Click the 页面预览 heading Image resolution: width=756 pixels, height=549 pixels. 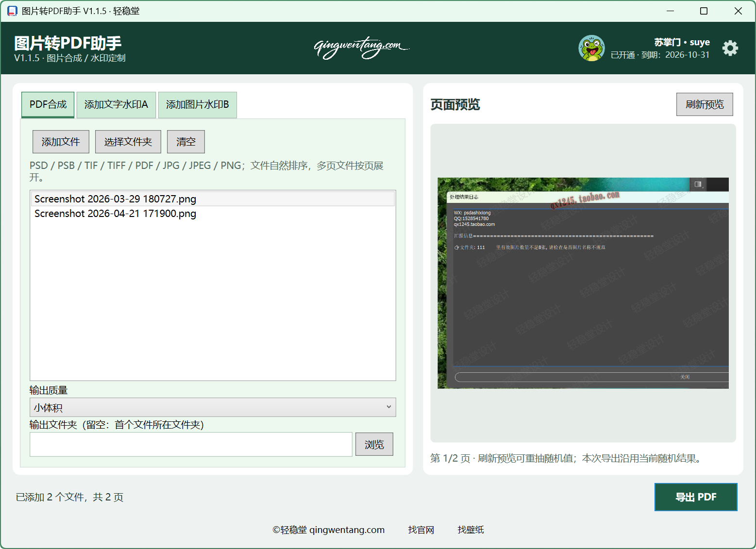455,104
